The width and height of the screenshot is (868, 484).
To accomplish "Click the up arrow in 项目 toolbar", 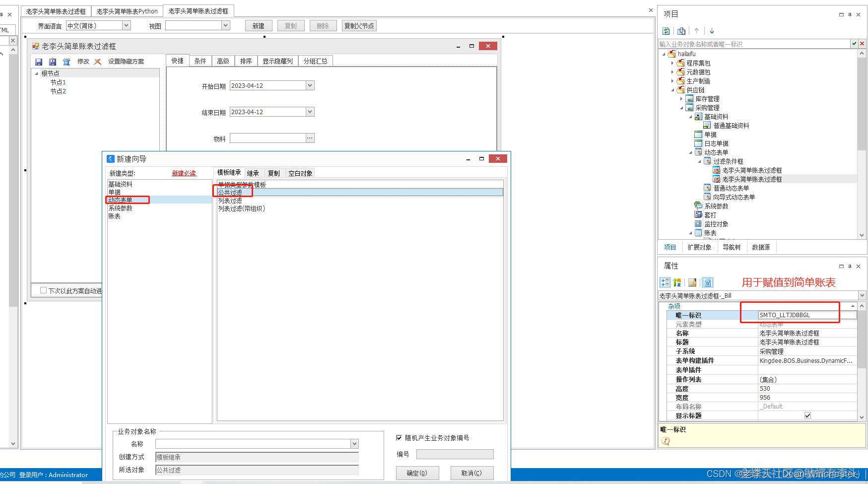I will pyautogui.click(x=696, y=31).
